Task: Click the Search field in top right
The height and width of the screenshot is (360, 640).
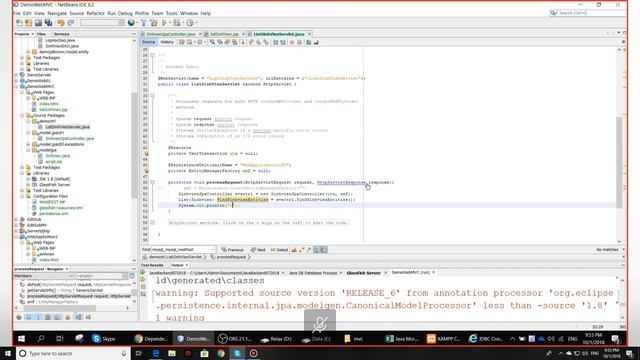Action: coord(588,13)
